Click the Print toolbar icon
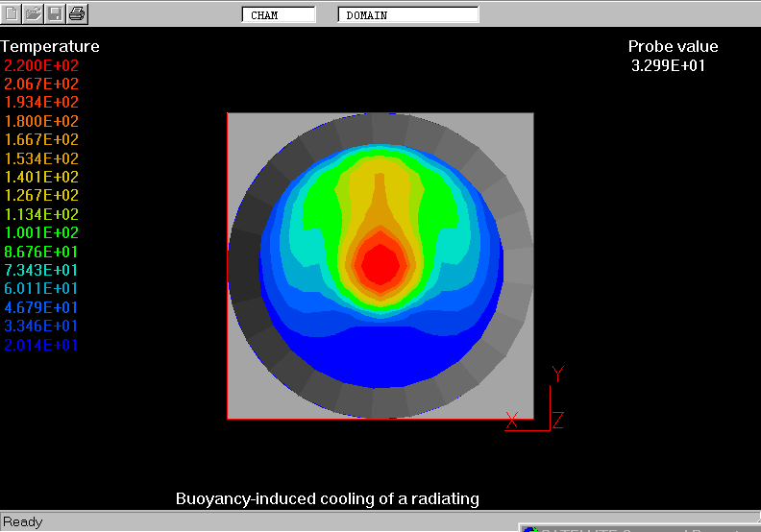This screenshot has height=532, width=761. 78,13
